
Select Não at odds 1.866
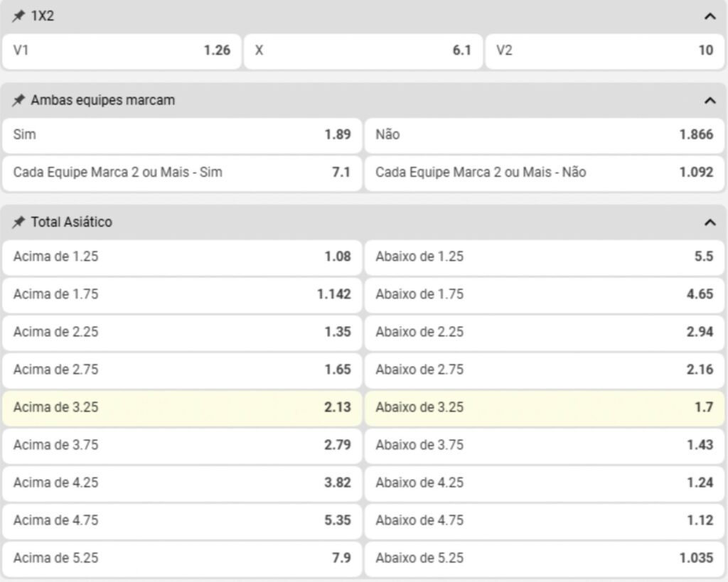[x=545, y=135]
